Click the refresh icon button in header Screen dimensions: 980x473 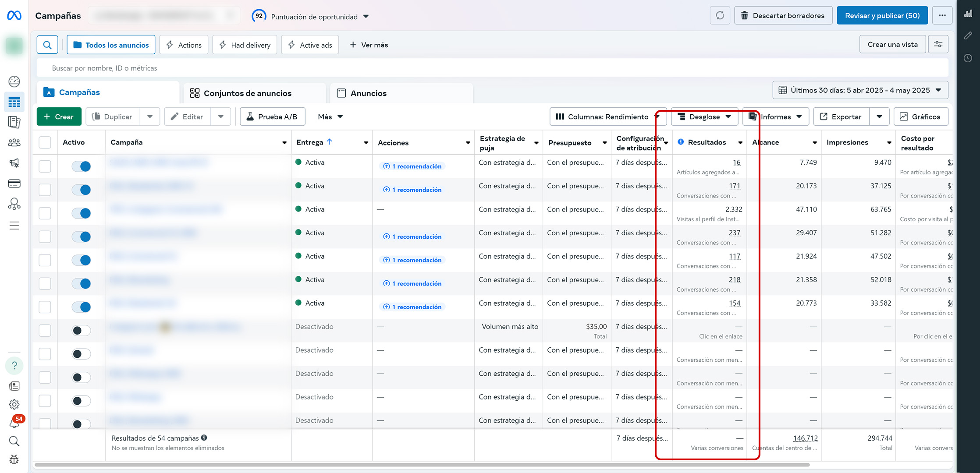720,16
